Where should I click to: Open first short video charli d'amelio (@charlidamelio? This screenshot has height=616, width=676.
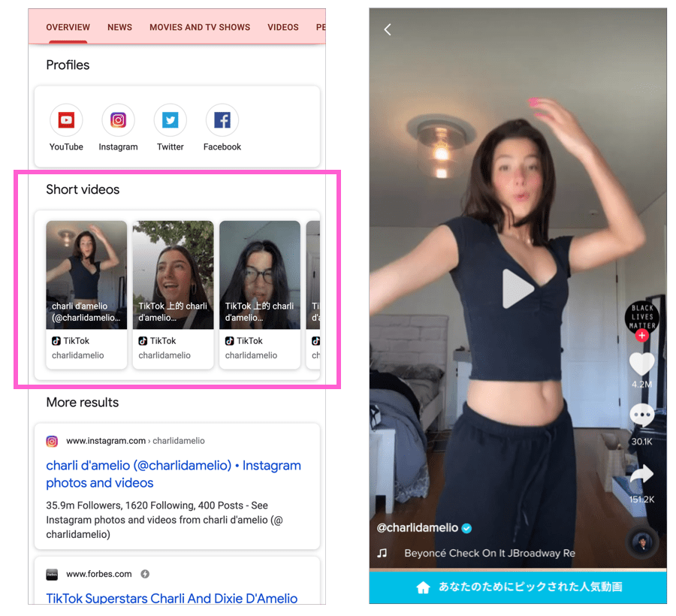[86, 294]
